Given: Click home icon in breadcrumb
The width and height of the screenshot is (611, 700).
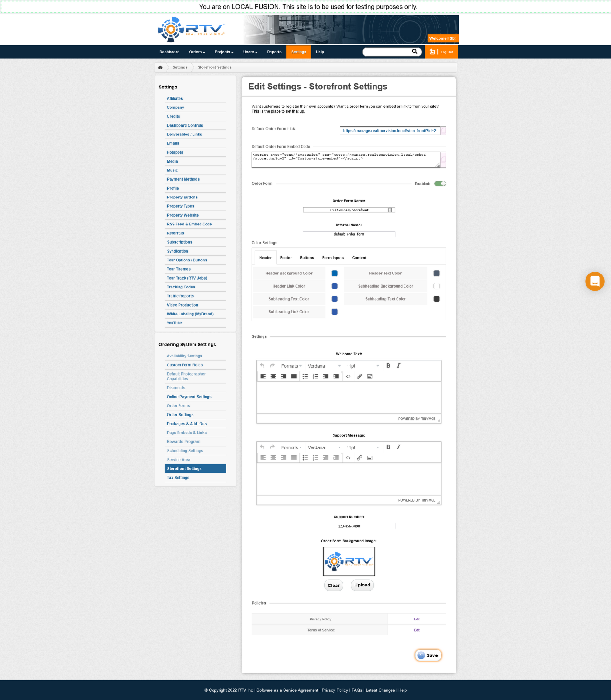Looking at the screenshot, I should click(x=160, y=67).
